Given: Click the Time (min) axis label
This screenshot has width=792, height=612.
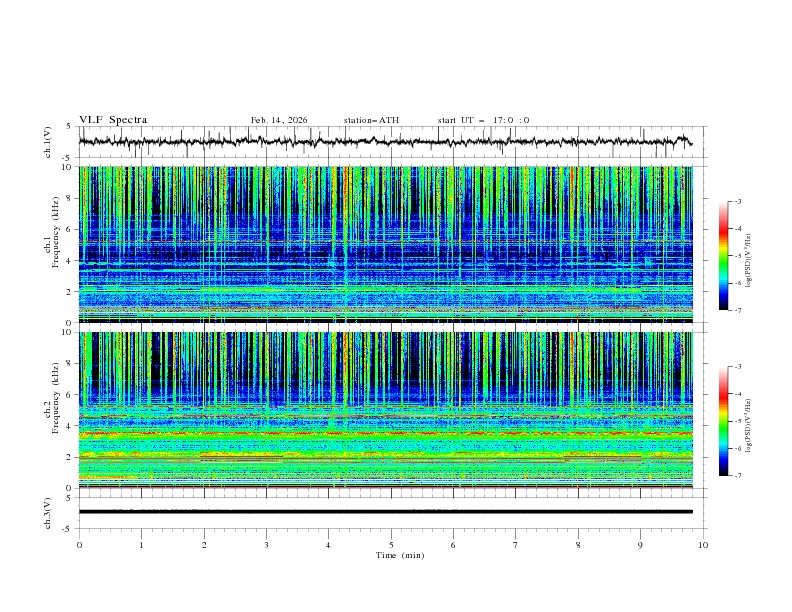Looking at the screenshot, I should [398, 554].
